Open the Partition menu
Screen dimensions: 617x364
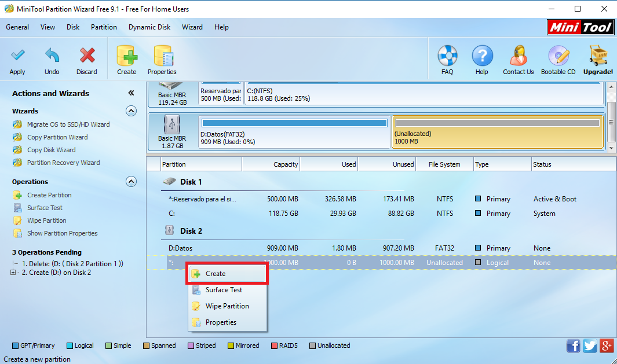tap(104, 27)
